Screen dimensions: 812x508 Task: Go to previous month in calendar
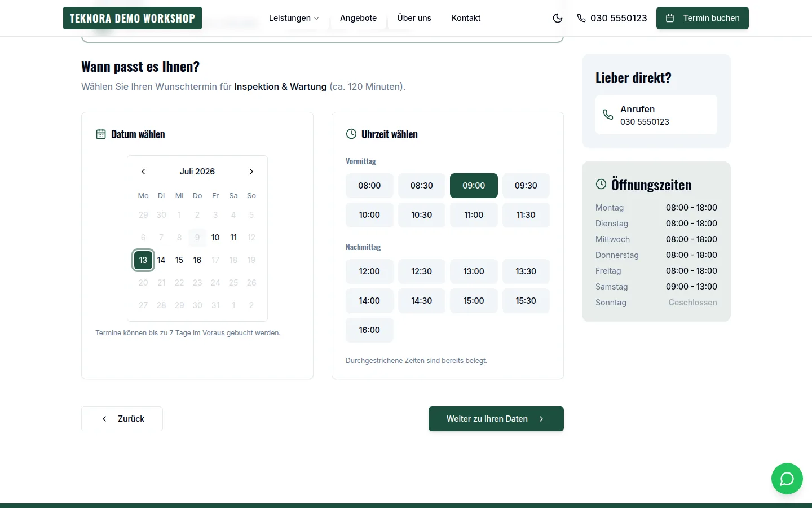[x=143, y=172]
